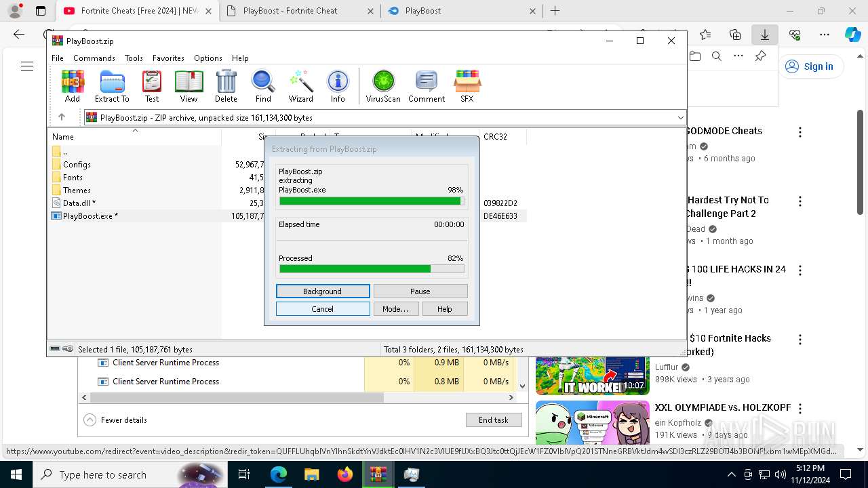Open Task View on the taskbar
This screenshot has height=488, width=868.
pos(245,474)
